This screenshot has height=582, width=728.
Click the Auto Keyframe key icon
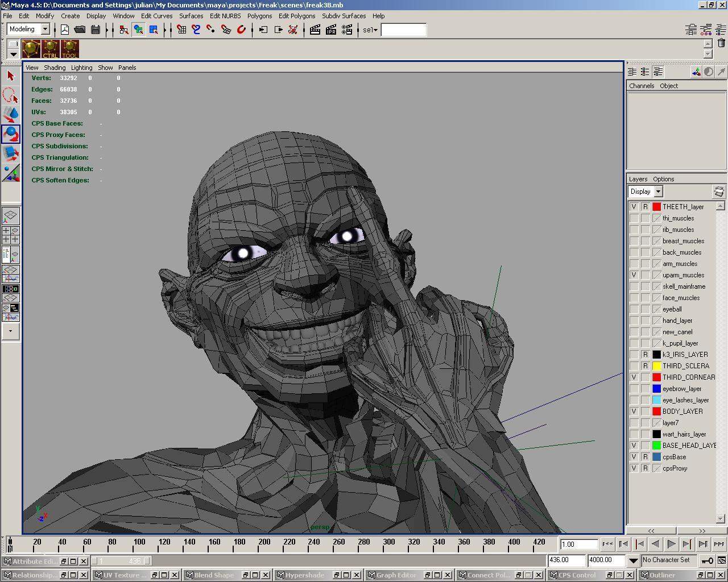[x=707, y=560]
